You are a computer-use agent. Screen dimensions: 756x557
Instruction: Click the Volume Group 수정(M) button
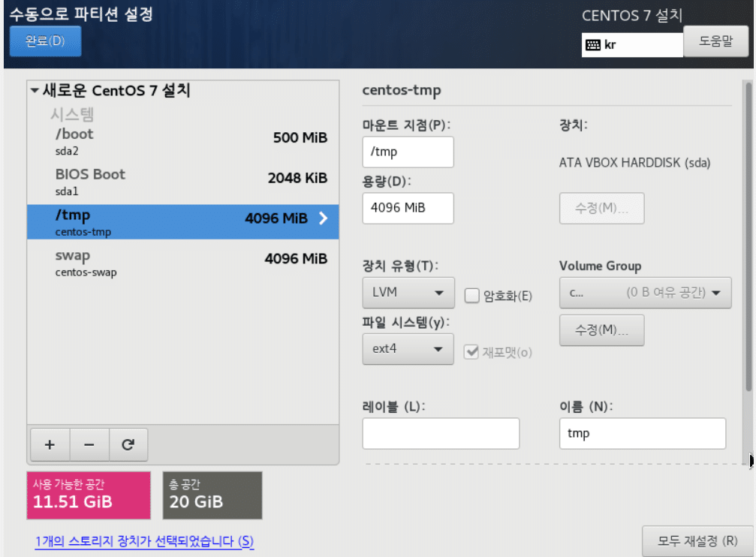(601, 330)
